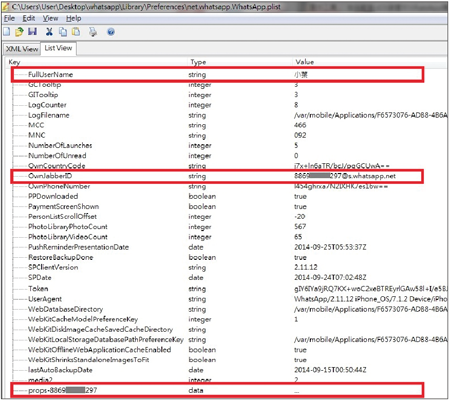This screenshot has height=401, width=450.
Task: Click the MNC value 092
Action: [x=300, y=135]
